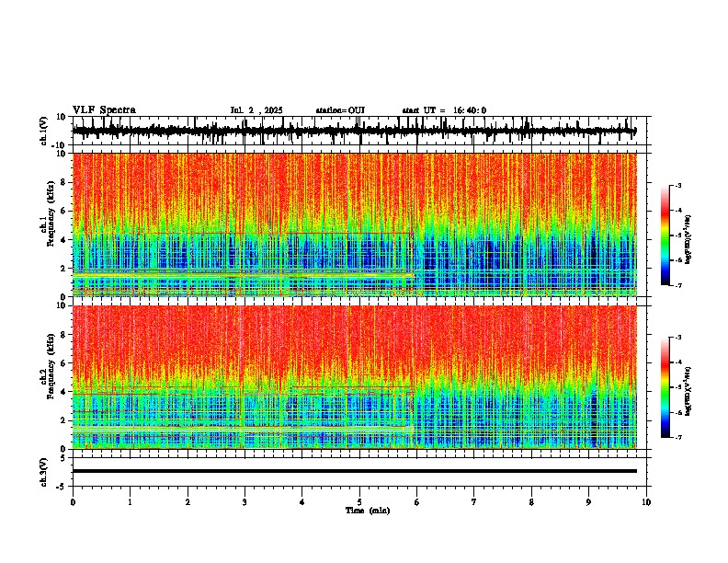Click the '10' tick on the time axis
Screen dimensions: 728x563
tap(646, 502)
